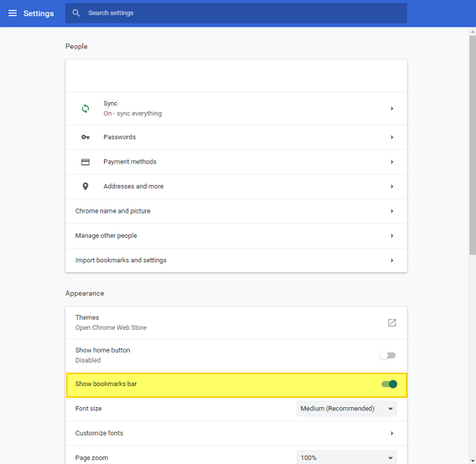
Task: Click the scrollbar up arrow
Action: click(472, 32)
